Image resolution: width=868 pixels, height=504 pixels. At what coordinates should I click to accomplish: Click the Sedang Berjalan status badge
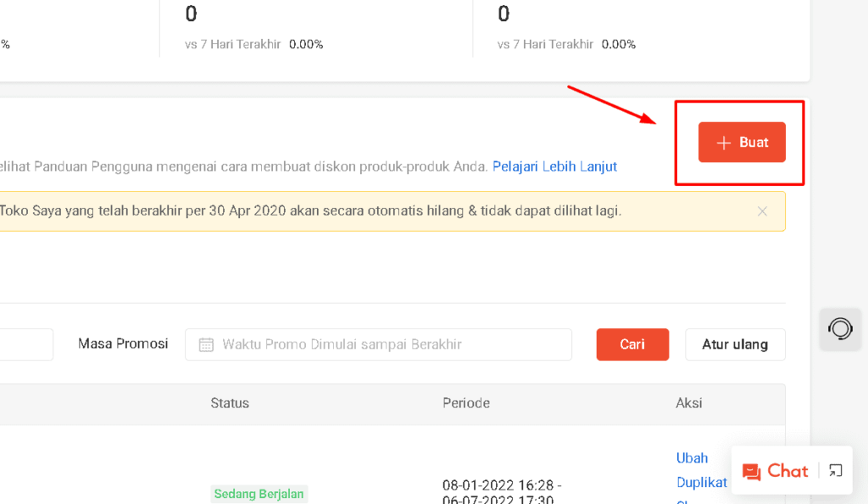click(x=259, y=494)
